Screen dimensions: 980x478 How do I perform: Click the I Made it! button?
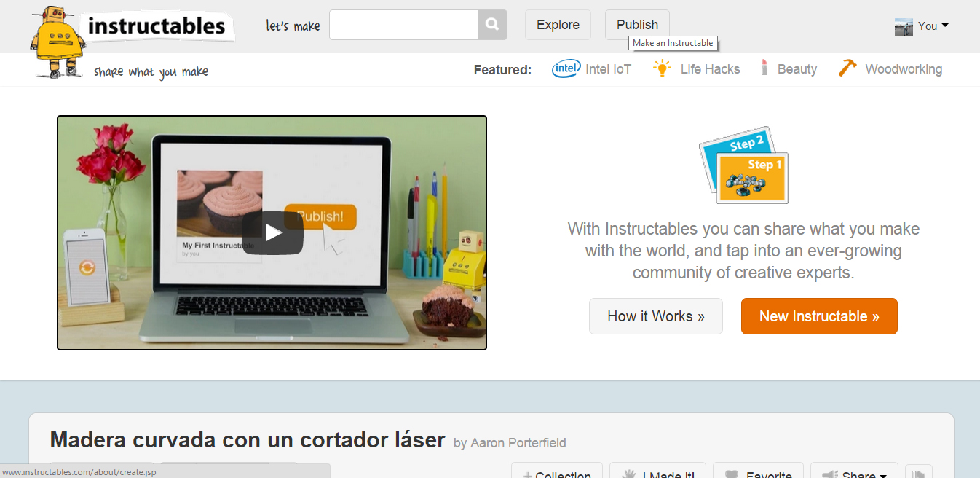tap(658, 471)
